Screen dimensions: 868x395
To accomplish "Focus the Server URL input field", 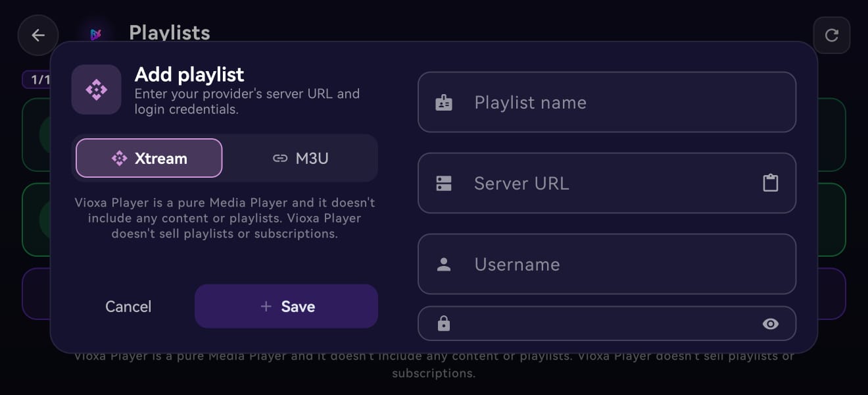I will tap(607, 183).
